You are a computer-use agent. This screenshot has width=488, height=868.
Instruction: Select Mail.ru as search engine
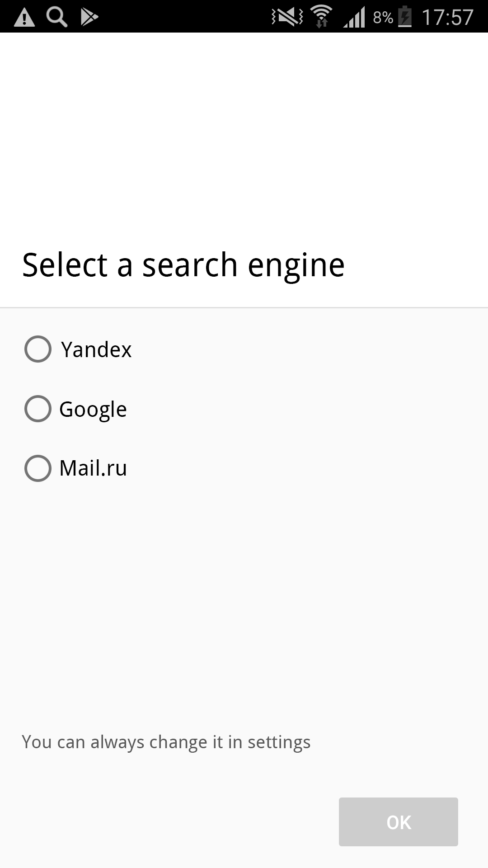(x=38, y=468)
